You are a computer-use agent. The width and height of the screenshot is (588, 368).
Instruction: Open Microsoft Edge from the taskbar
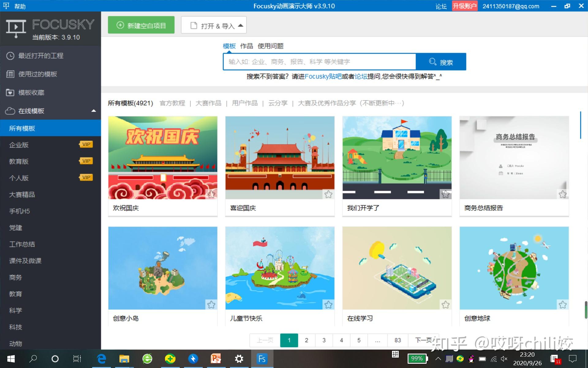pyautogui.click(x=101, y=358)
